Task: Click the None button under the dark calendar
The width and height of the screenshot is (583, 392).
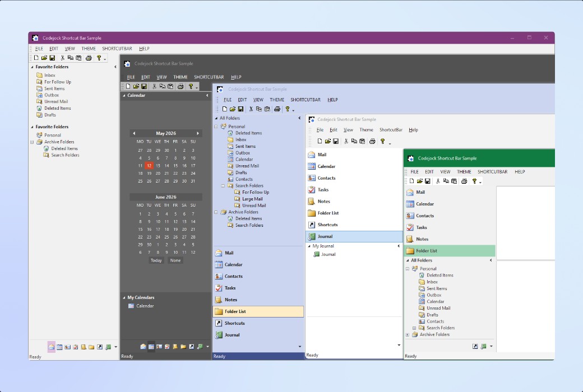Action: [175, 260]
